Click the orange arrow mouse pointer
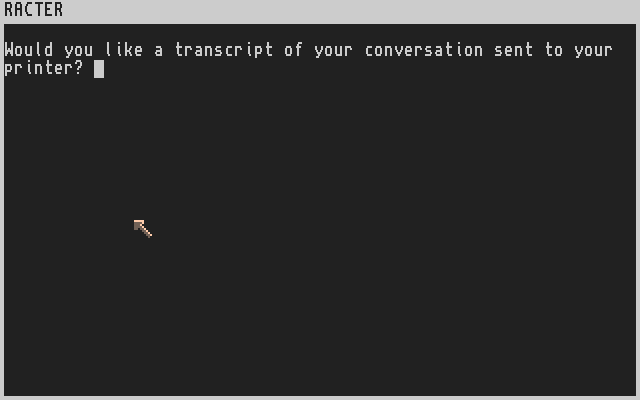The image size is (640, 400). click(142, 228)
